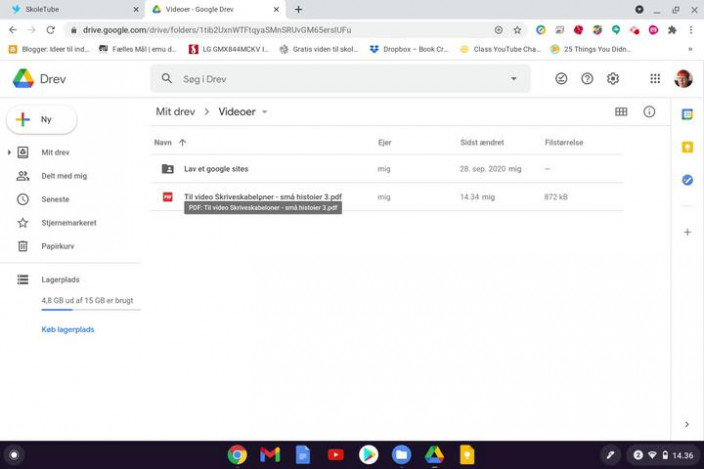Image resolution: width=704 pixels, height=469 pixels.
Task: Open Google Keep in side panel
Action: point(687,147)
